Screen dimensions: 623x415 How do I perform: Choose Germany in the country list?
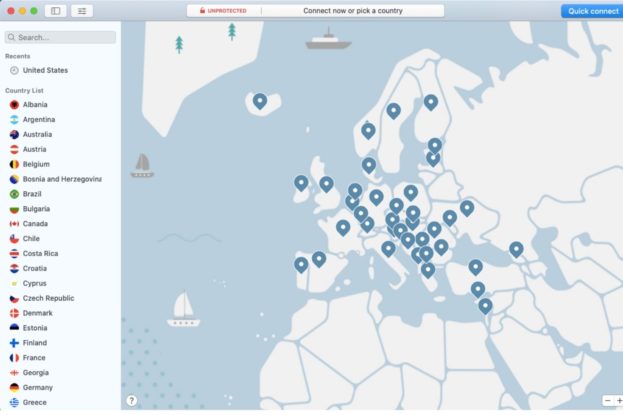(x=37, y=388)
